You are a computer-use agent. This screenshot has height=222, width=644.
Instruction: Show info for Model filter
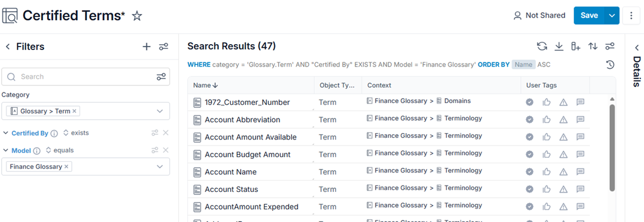pos(36,151)
